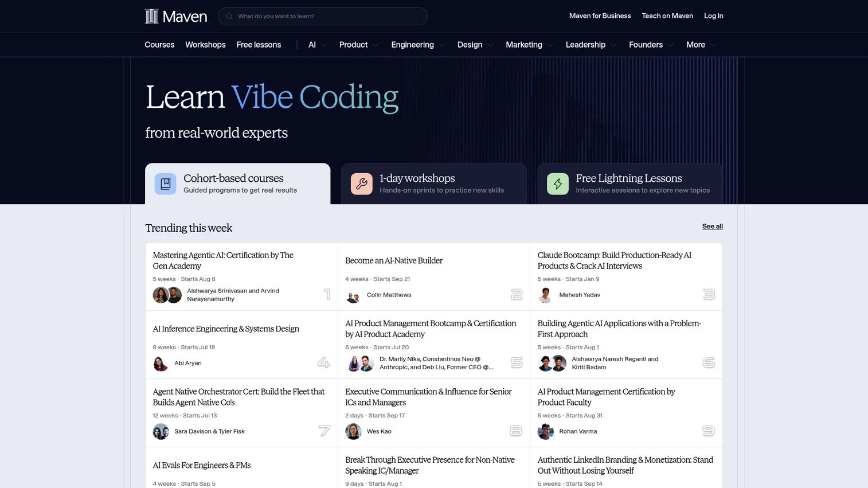Click Maven for Business link
This screenshot has height=488, width=868.
tap(600, 16)
